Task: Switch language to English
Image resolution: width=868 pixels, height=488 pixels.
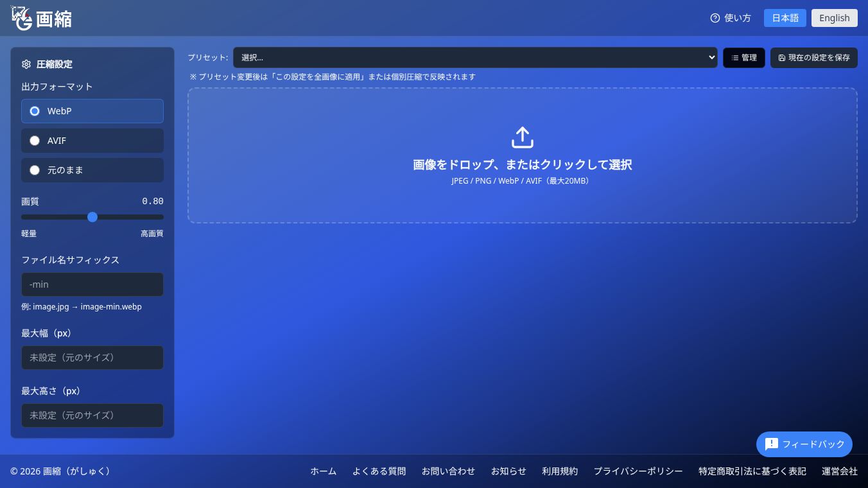Action: [x=835, y=18]
